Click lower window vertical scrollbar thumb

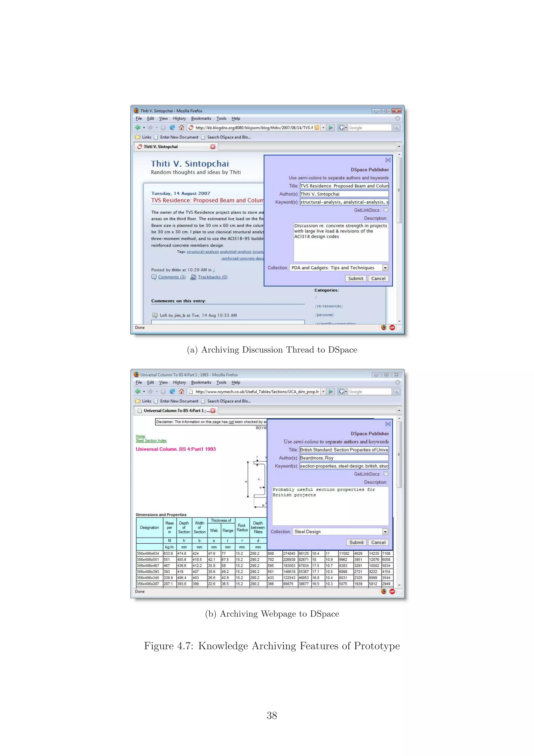pos(399,454)
